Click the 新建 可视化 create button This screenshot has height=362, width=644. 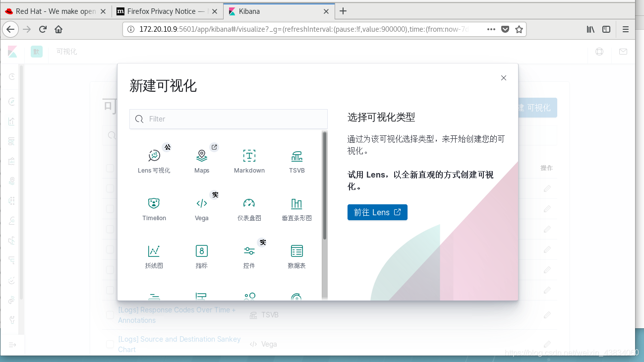(537, 108)
